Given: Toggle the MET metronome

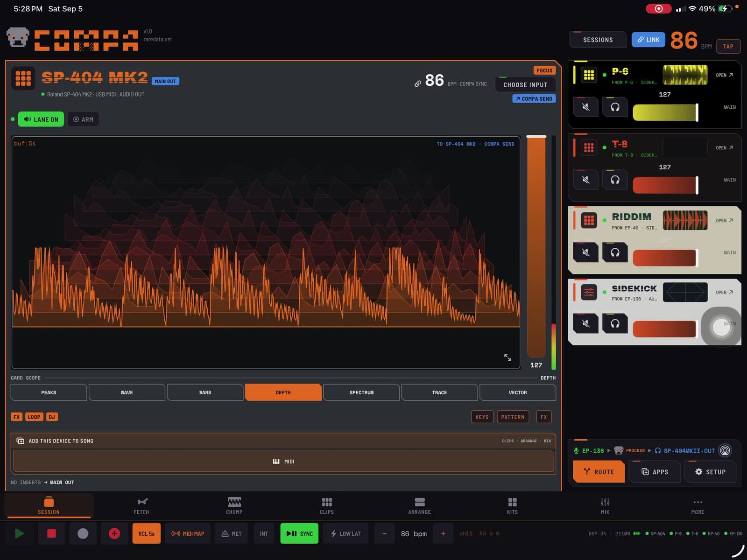Looking at the screenshot, I should [x=231, y=533].
